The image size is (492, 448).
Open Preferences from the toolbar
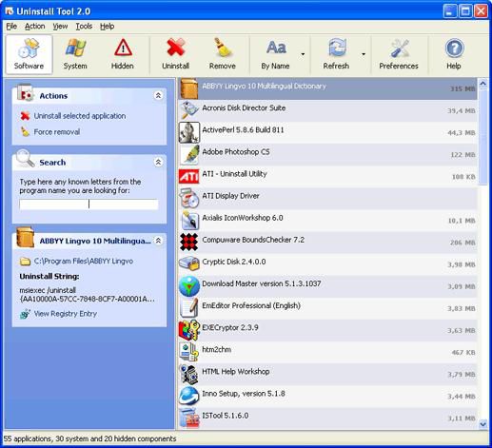(399, 54)
